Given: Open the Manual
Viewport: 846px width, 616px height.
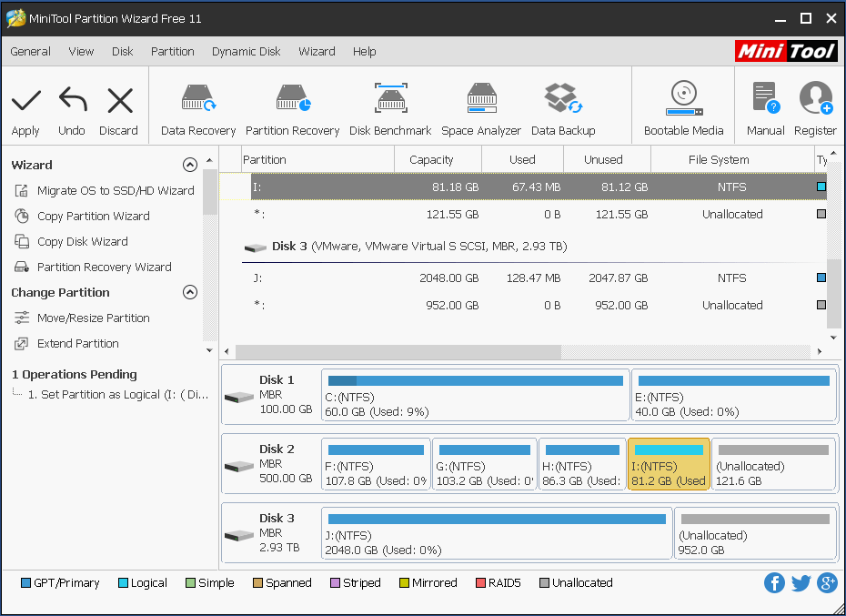Looking at the screenshot, I should click(x=764, y=105).
